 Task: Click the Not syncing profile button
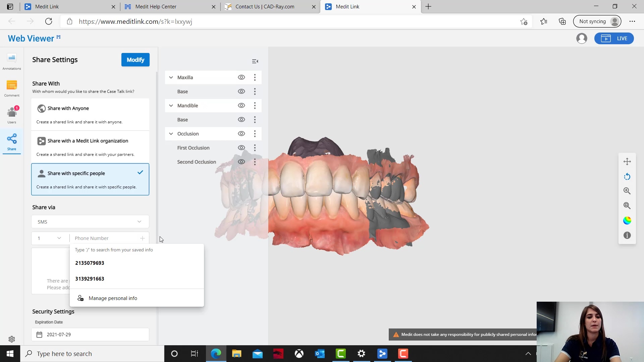(x=597, y=21)
